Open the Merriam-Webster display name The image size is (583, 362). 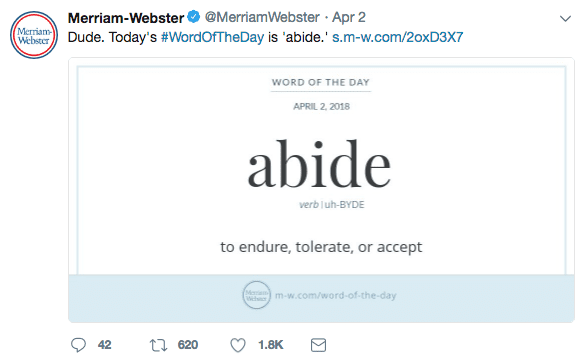(x=126, y=18)
